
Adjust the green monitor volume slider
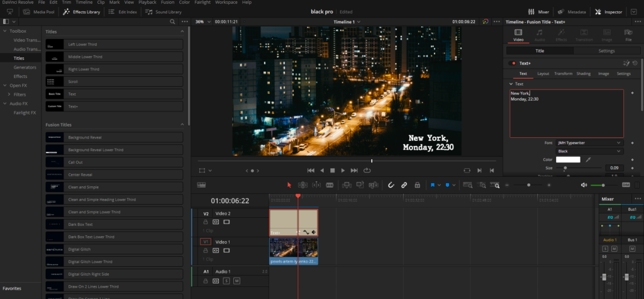click(604, 185)
